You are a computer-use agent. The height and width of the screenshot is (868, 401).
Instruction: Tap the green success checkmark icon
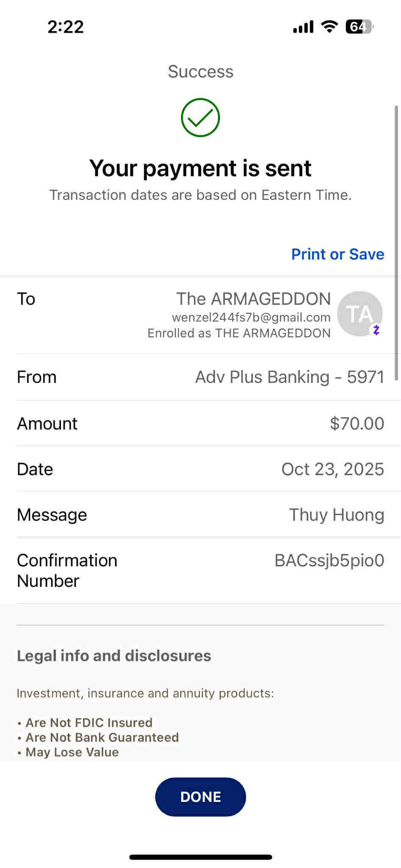[x=200, y=117]
